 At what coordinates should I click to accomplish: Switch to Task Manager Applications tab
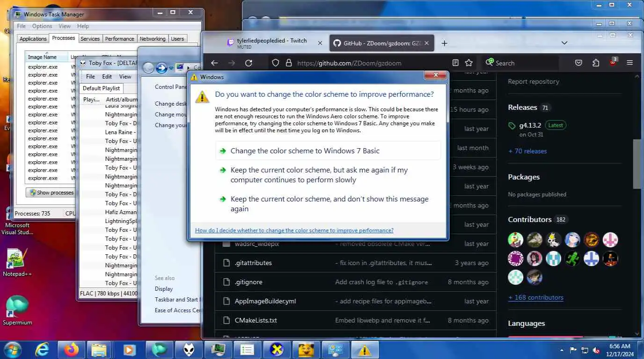33,39
